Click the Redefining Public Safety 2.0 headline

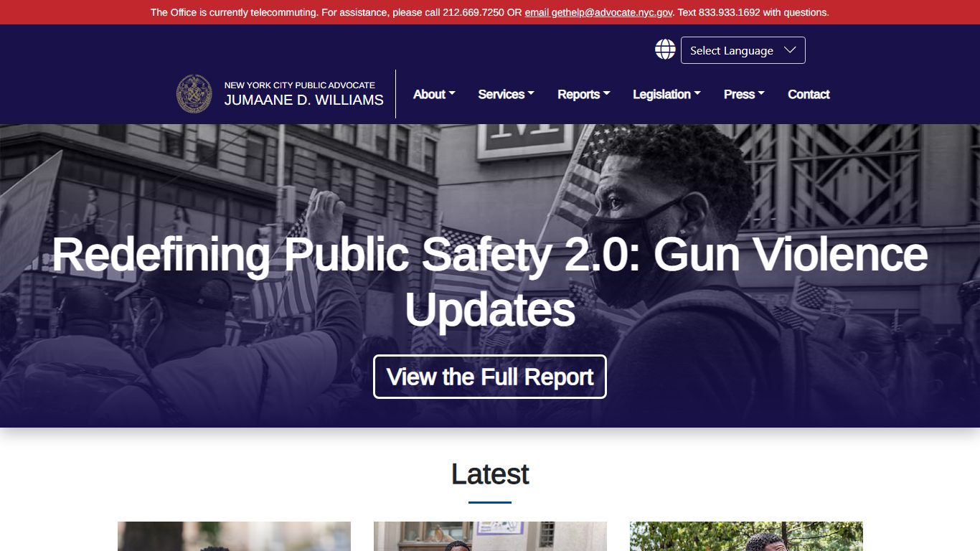point(490,281)
